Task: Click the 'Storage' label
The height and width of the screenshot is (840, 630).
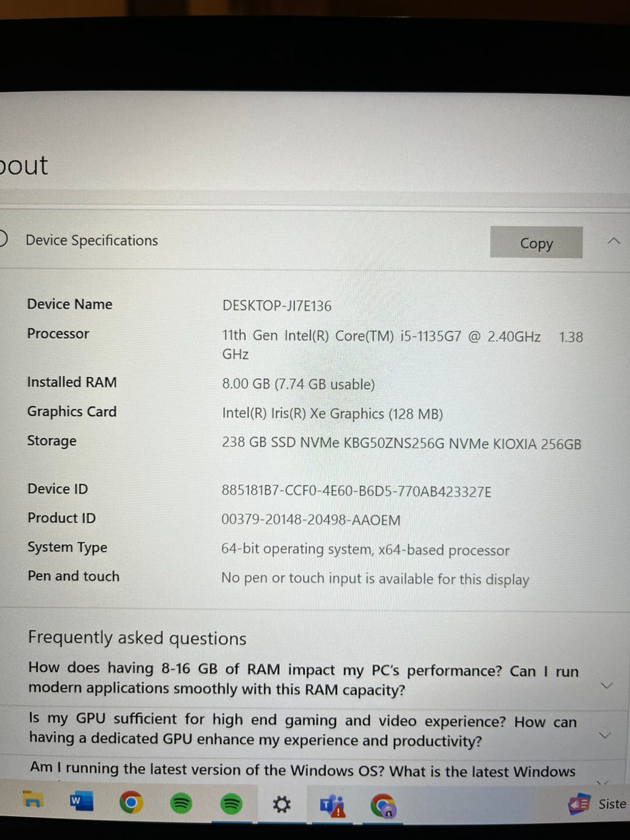Action: pyautogui.click(x=52, y=441)
